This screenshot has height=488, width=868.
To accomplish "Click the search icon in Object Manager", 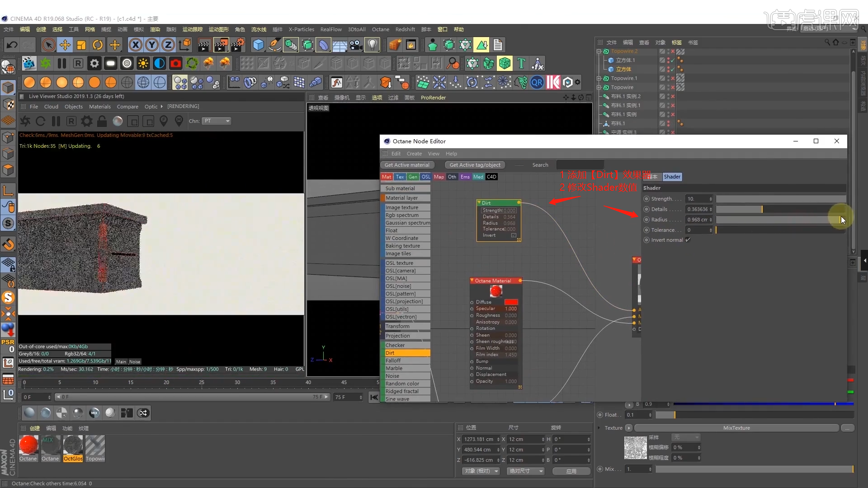I will [x=827, y=42].
